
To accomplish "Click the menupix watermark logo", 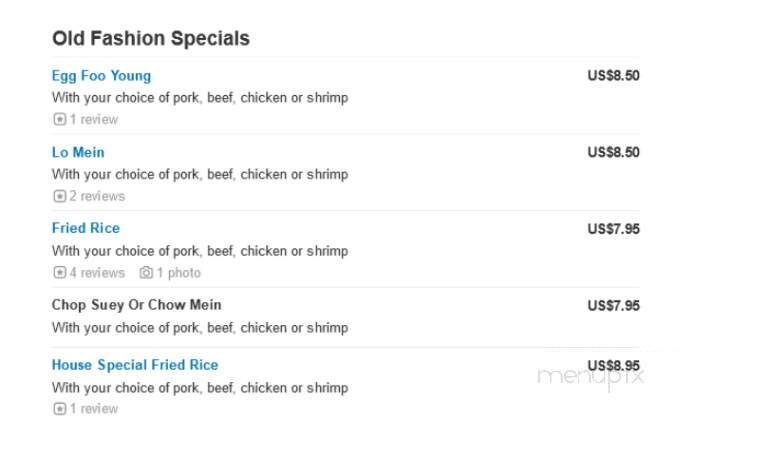I will point(591,378).
